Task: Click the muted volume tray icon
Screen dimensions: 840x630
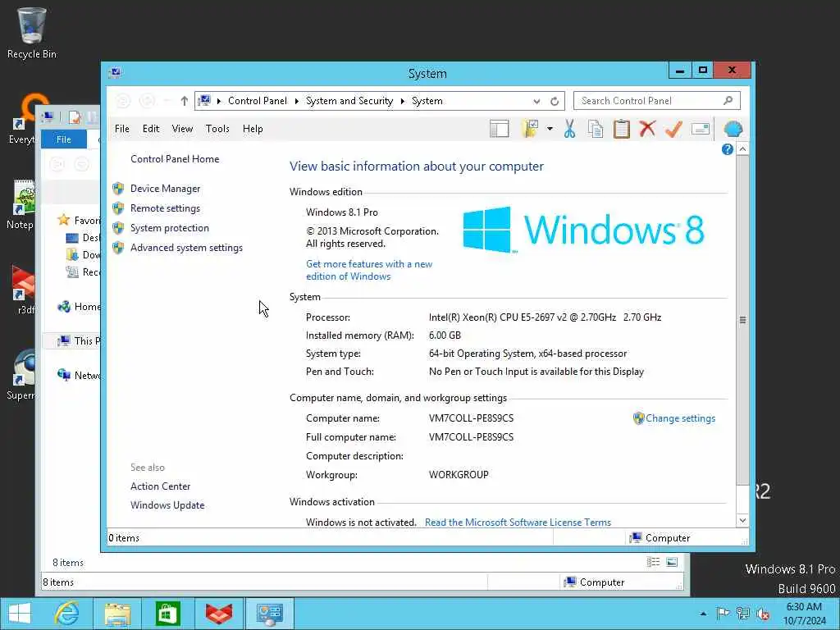Action: [x=763, y=614]
